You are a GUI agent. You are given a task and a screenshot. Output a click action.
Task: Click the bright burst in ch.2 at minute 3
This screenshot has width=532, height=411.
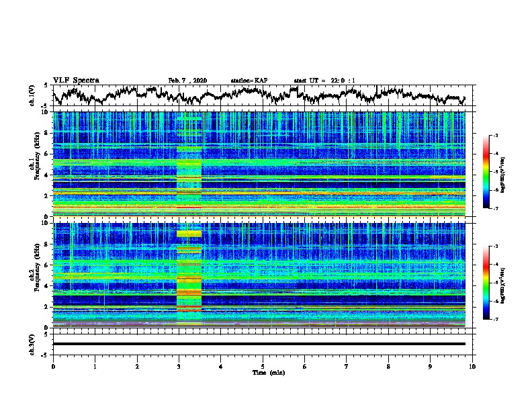click(189, 275)
